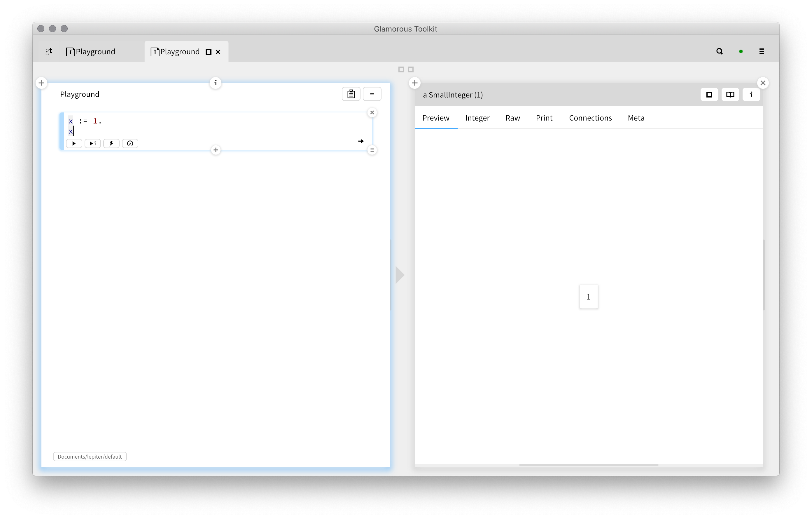Open the hamburger menu at top right

click(762, 51)
